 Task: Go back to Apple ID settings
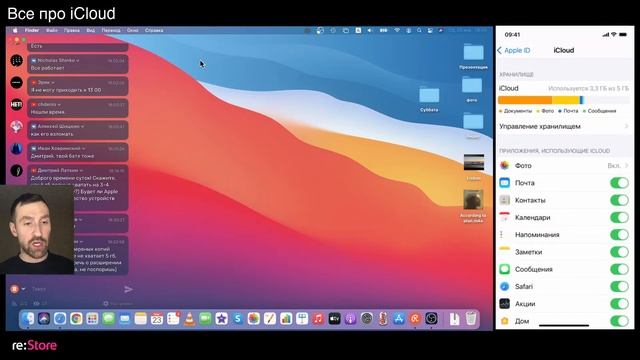pos(514,50)
